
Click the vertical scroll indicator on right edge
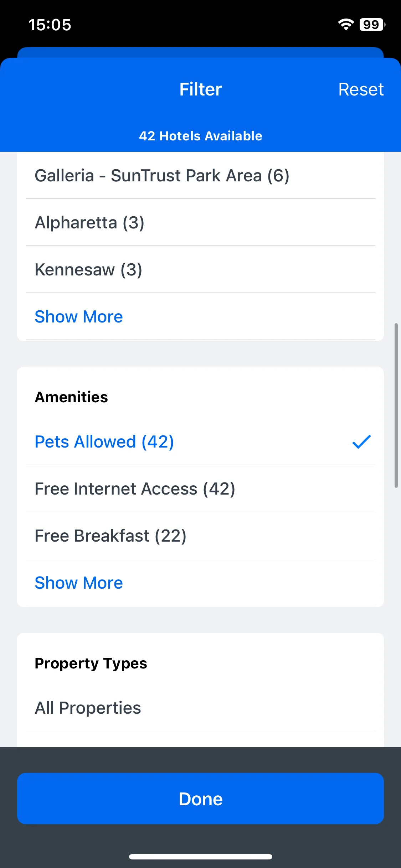(x=396, y=405)
